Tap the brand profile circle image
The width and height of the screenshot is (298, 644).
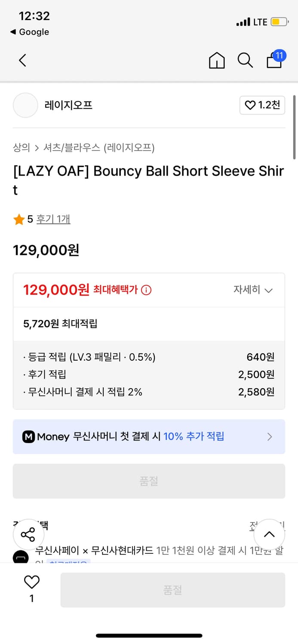(x=25, y=105)
